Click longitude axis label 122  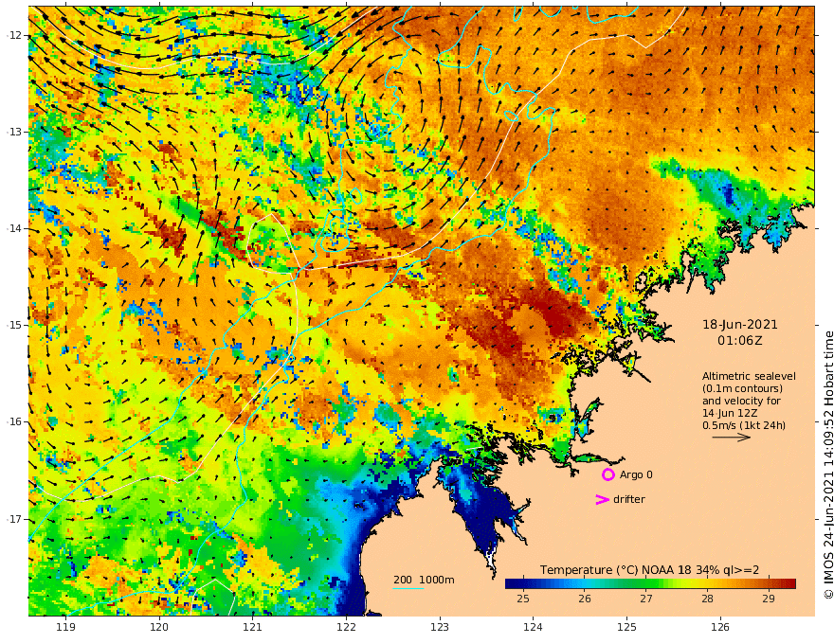click(346, 627)
